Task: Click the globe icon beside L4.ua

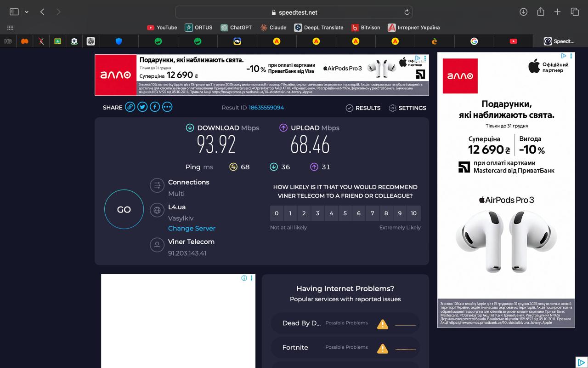Action: pyautogui.click(x=157, y=210)
